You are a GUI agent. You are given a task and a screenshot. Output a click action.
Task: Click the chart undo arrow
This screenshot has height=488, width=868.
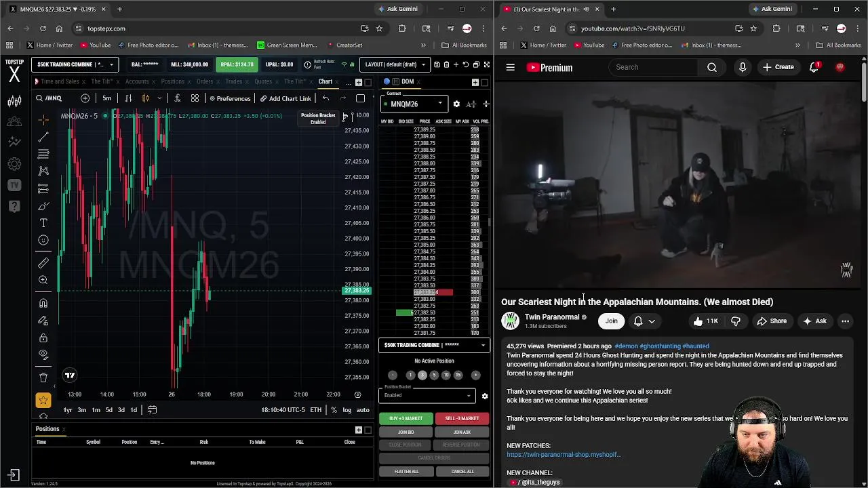[x=325, y=98]
